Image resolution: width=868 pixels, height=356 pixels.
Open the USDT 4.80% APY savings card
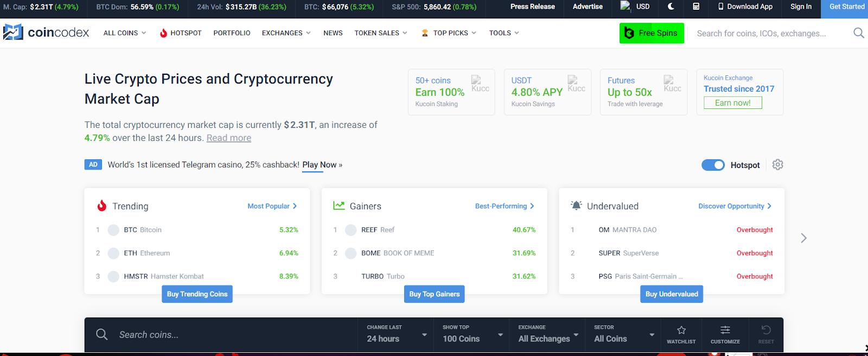[547, 92]
